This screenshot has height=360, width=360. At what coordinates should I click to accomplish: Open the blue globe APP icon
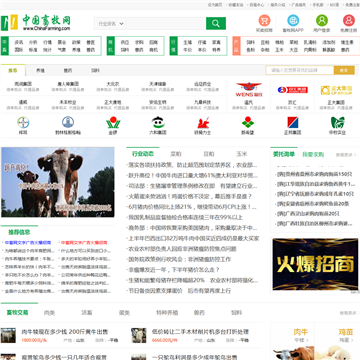[293, 20]
